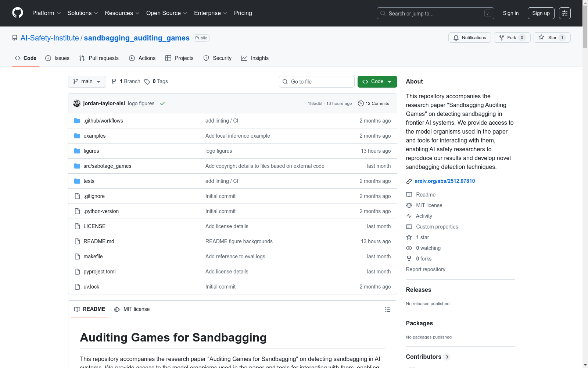Click the LICENSE file icon
The width and height of the screenshot is (588, 368).
pos(77,226)
